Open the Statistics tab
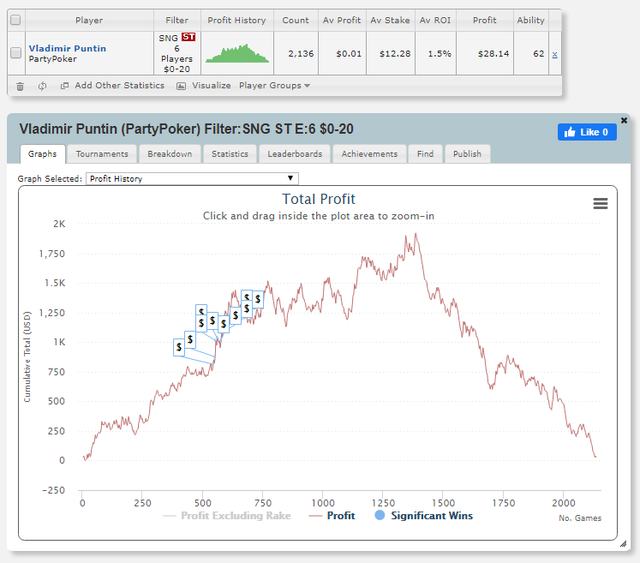The height and width of the screenshot is (563, 640). click(230, 154)
